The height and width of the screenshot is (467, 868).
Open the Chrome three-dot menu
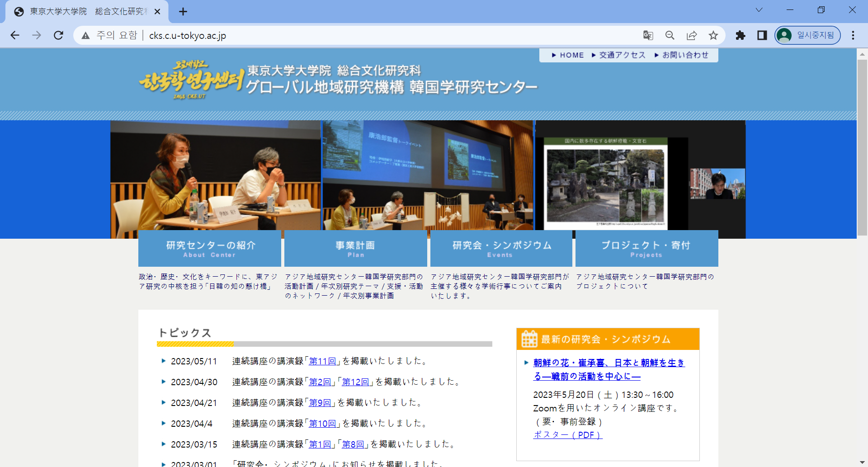(x=853, y=35)
